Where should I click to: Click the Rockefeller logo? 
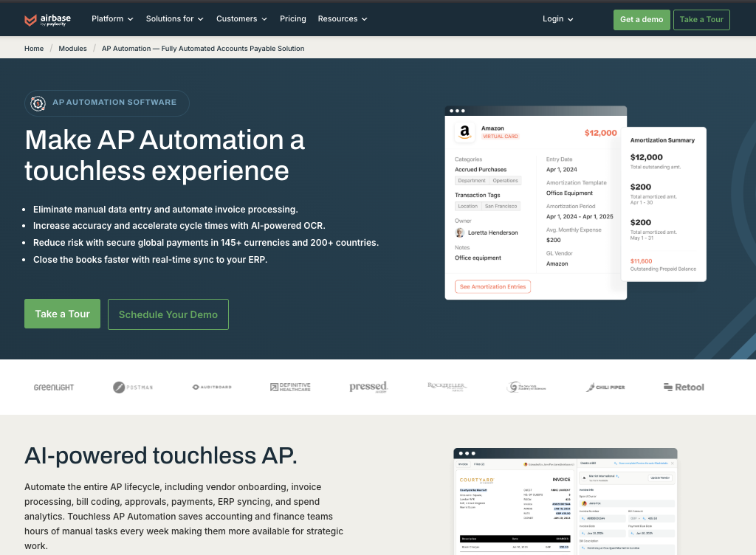447,387
